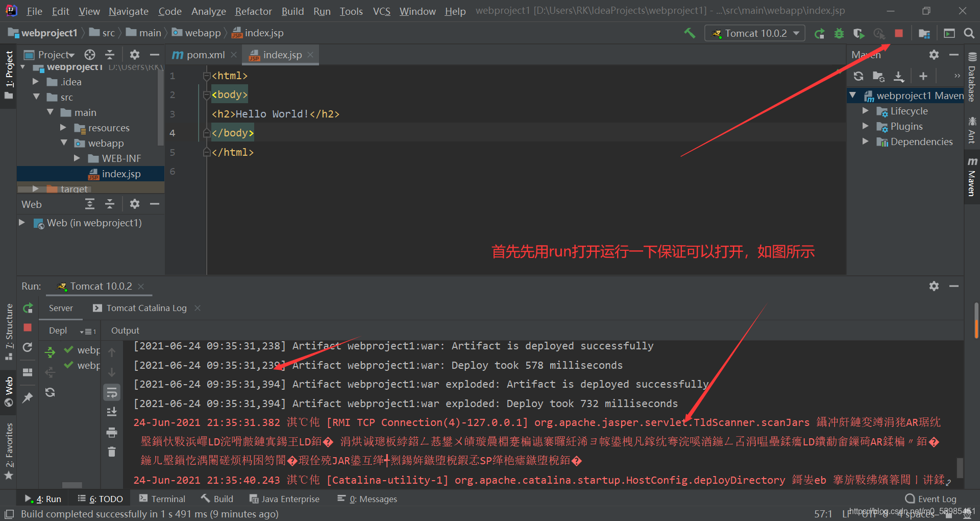The image size is (980, 521).
Task: Click Reimport Maven projects refresh icon
Action: point(859,76)
